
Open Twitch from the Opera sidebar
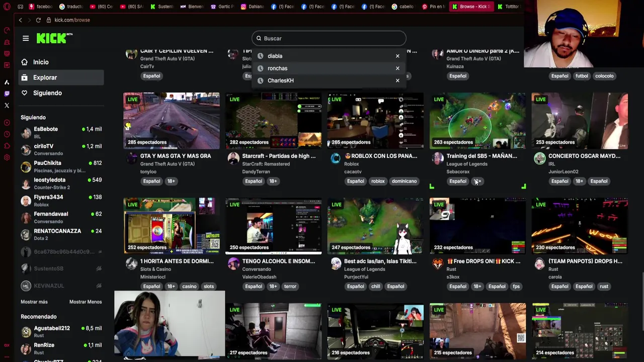7,94
